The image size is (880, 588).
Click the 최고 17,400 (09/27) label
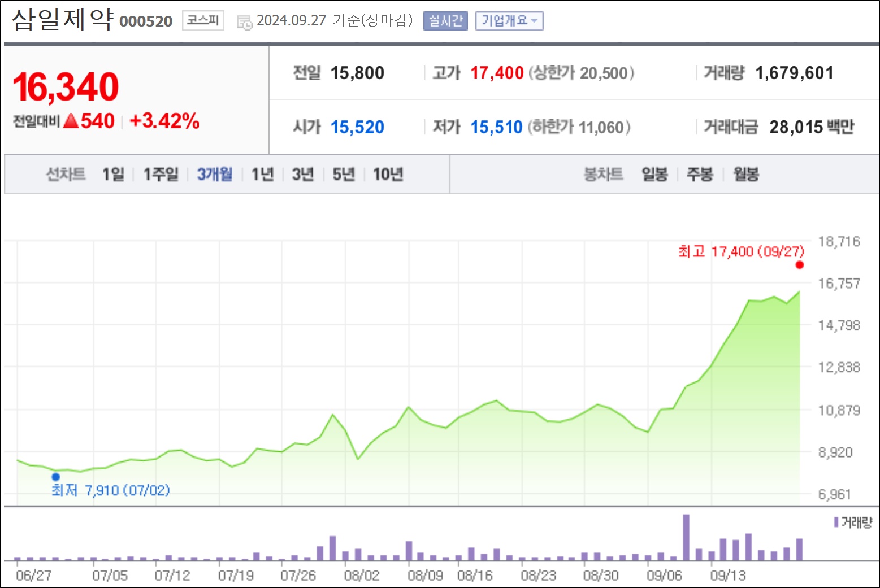(x=741, y=251)
